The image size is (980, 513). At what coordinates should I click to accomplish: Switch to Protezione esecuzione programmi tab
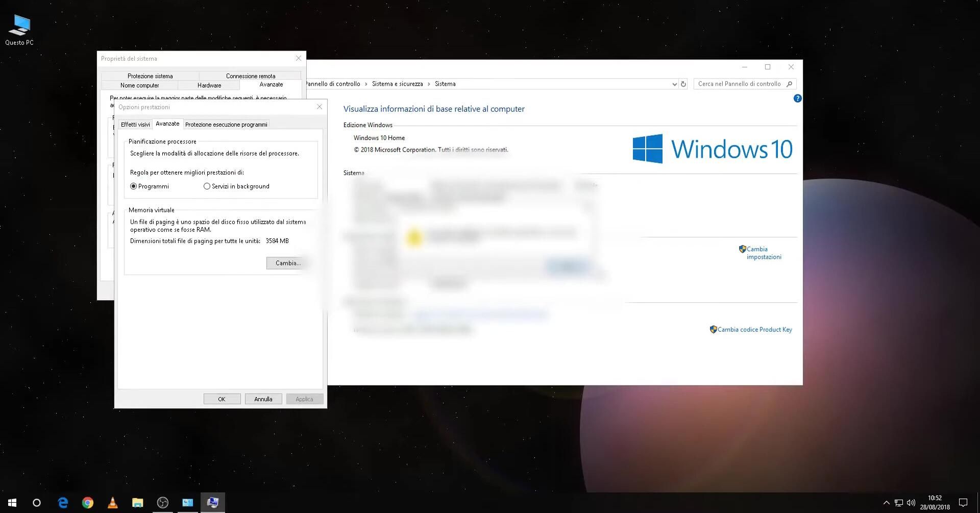point(226,125)
